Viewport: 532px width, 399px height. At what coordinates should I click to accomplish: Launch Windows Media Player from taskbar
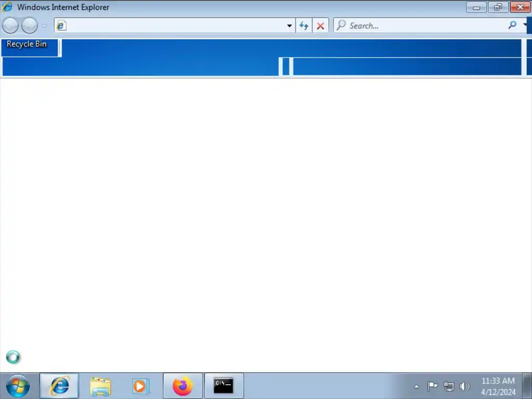click(140, 386)
